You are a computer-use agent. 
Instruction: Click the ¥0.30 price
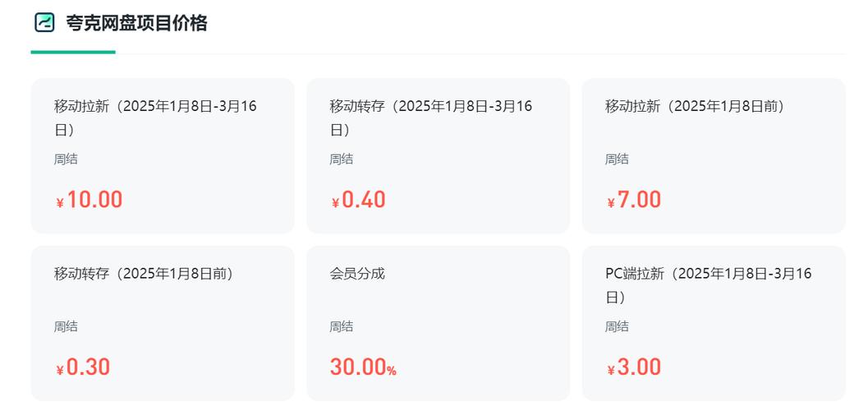[x=83, y=367]
